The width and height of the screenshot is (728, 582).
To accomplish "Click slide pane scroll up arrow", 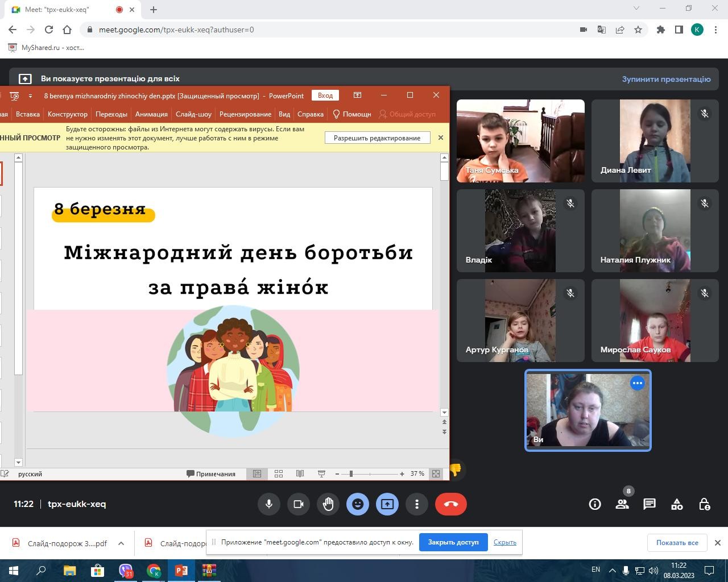I will tap(444, 157).
